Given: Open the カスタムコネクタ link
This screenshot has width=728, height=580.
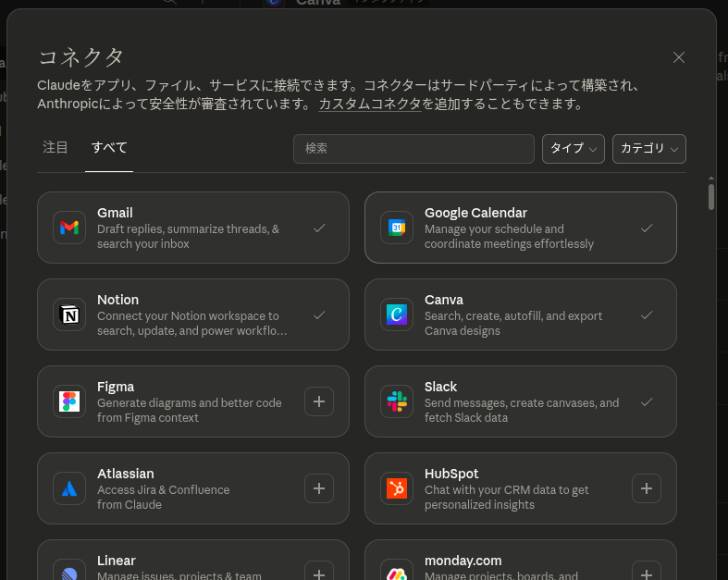Looking at the screenshot, I should (x=370, y=105).
